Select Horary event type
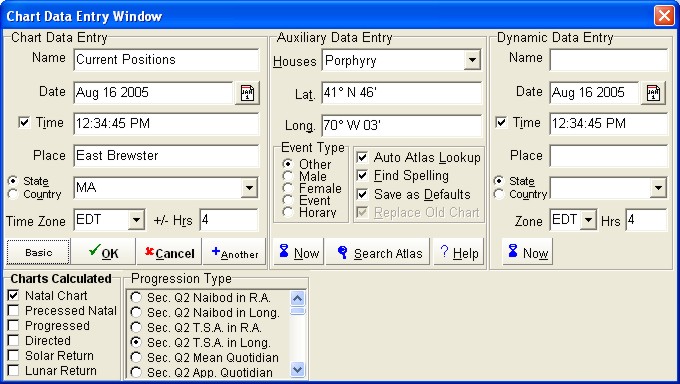This screenshot has width=680, height=384. click(x=288, y=212)
